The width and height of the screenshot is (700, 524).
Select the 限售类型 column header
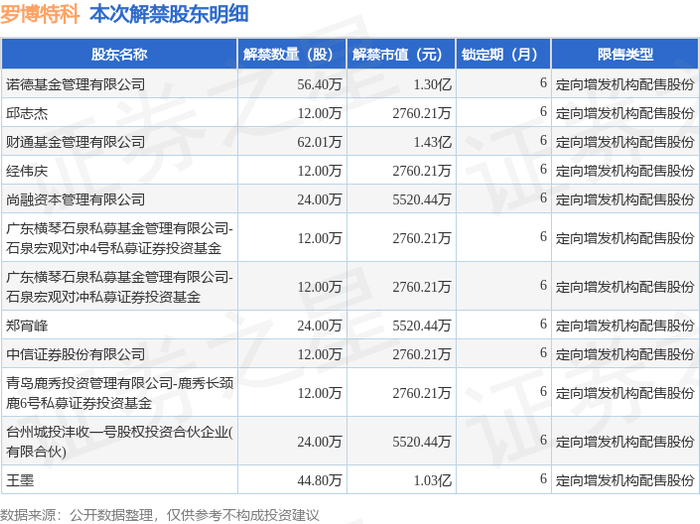625,54
